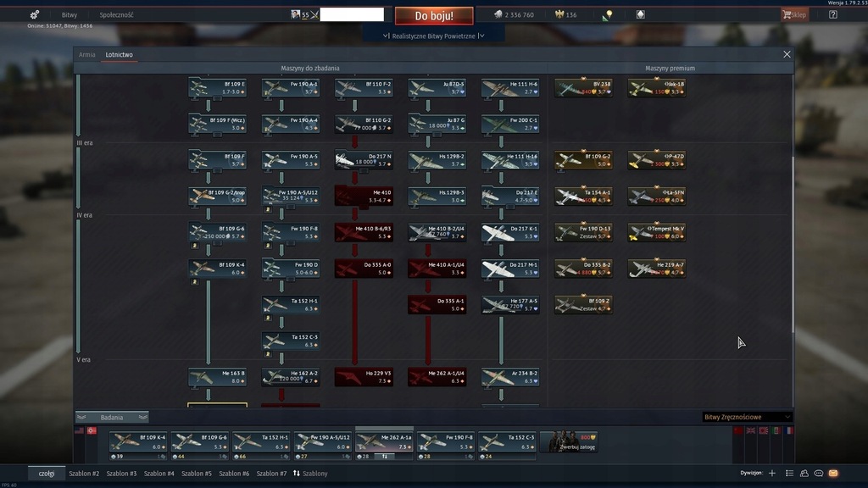This screenshot has height=488, width=868.
Task: Select the British flag at bottom right
Action: point(751,430)
